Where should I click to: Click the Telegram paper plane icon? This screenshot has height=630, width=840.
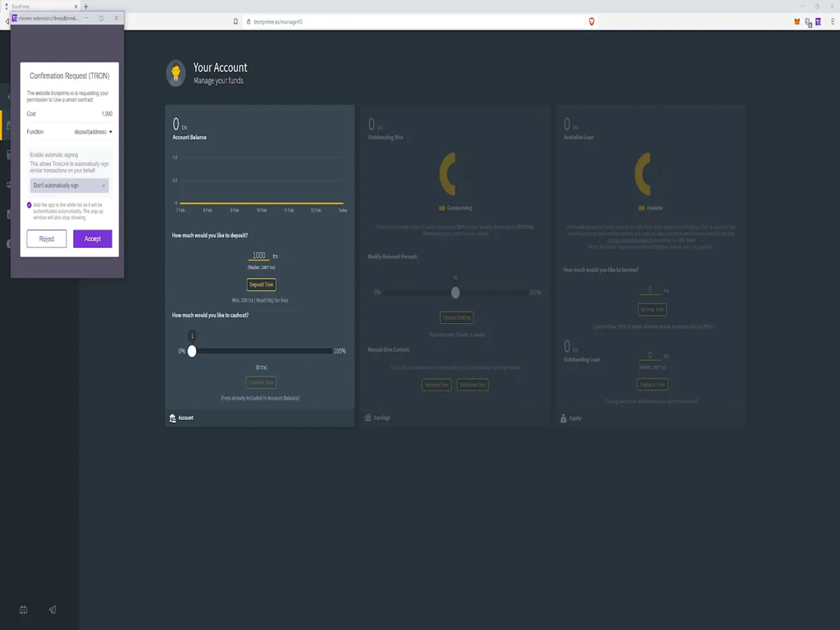click(x=52, y=609)
